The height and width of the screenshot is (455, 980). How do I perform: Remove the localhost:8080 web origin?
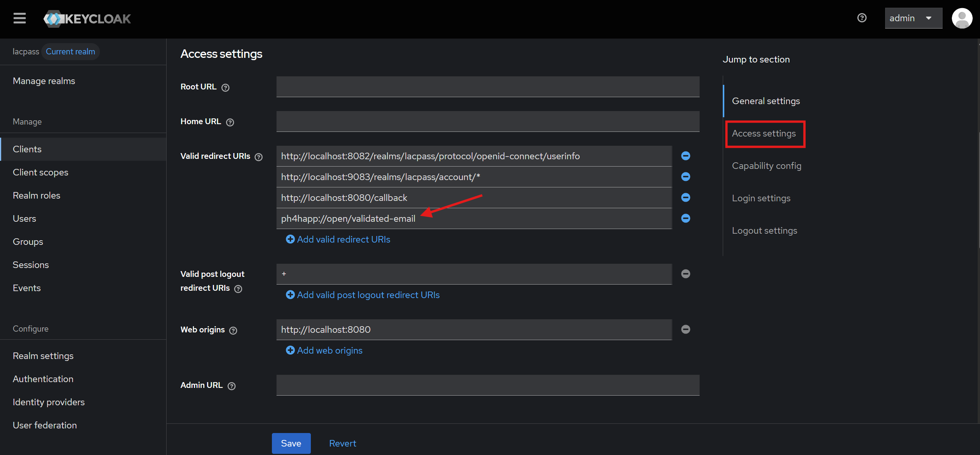point(686,329)
